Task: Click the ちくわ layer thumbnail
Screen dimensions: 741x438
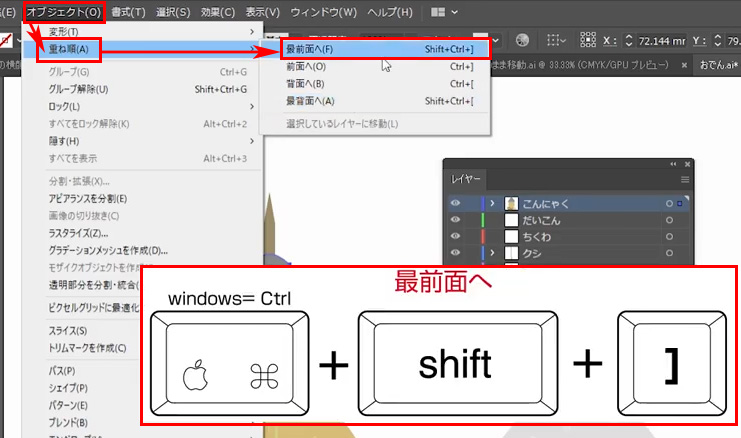Action: tap(511, 237)
